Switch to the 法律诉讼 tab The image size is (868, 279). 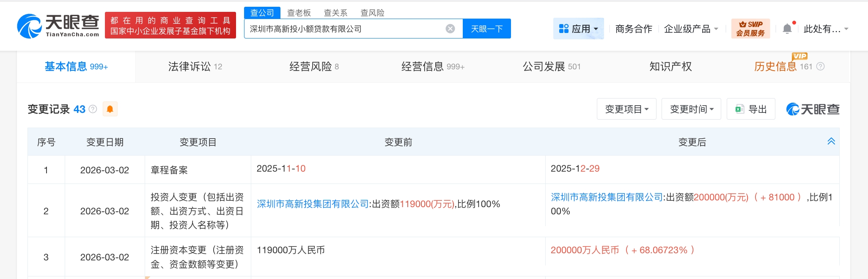[x=195, y=66]
